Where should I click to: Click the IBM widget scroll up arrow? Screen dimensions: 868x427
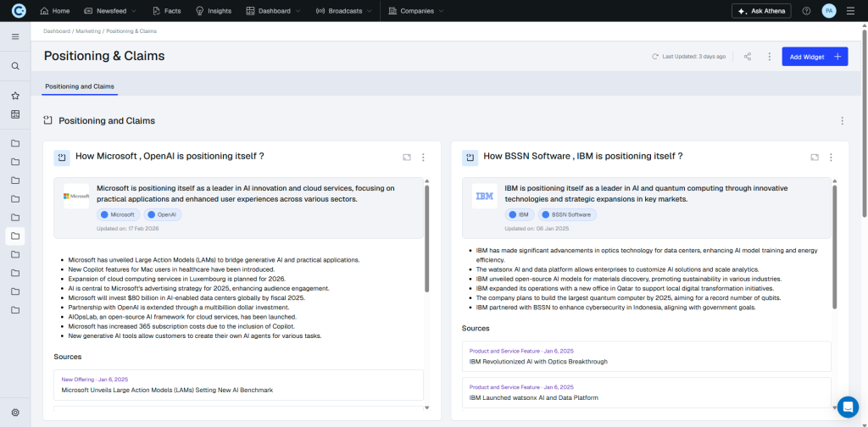pyautogui.click(x=835, y=180)
